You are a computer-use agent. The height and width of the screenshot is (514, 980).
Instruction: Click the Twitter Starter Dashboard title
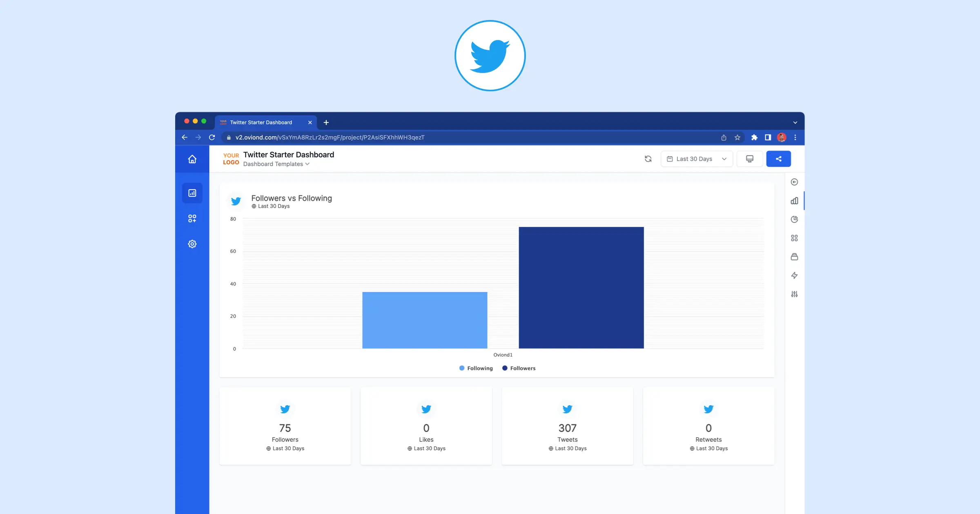(x=289, y=155)
